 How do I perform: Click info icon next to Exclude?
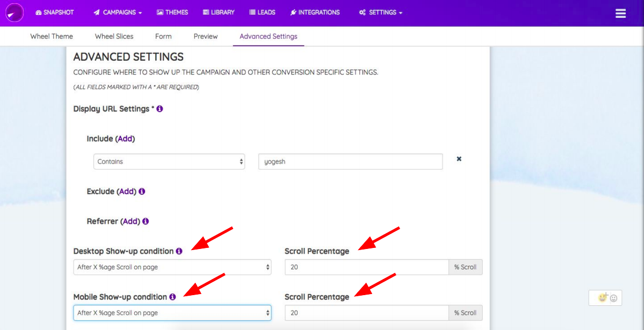pyautogui.click(x=142, y=191)
